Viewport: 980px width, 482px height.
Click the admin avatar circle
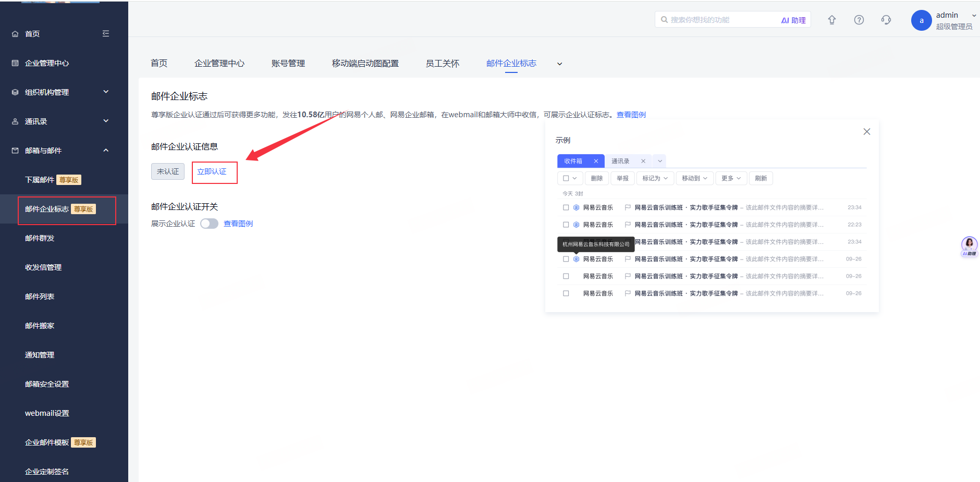coord(922,20)
